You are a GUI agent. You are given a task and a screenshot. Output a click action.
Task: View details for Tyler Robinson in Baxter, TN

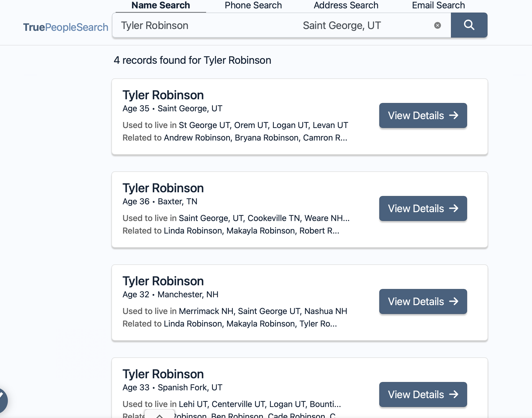pos(423,208)
